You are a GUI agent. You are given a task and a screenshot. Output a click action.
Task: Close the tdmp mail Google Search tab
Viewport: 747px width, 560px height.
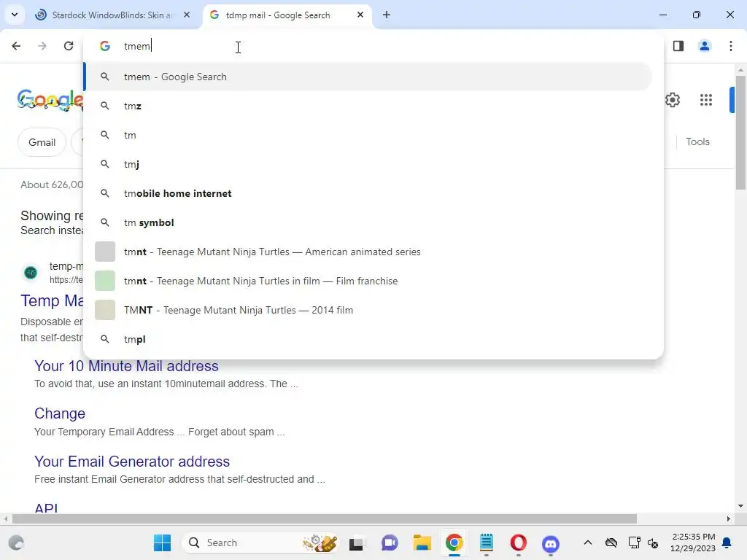(360, 15)
